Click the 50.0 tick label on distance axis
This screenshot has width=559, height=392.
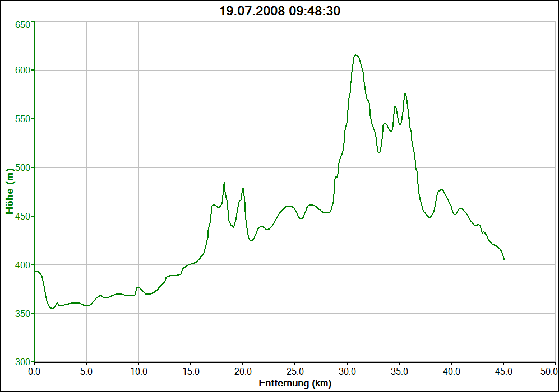pos(548,371)
